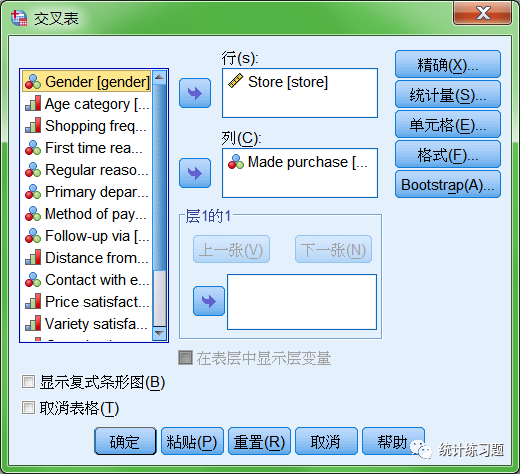This screenshot has height=474, width=520.
Task: Click the nominal icon beside Regular reaso
Action: 33,170
